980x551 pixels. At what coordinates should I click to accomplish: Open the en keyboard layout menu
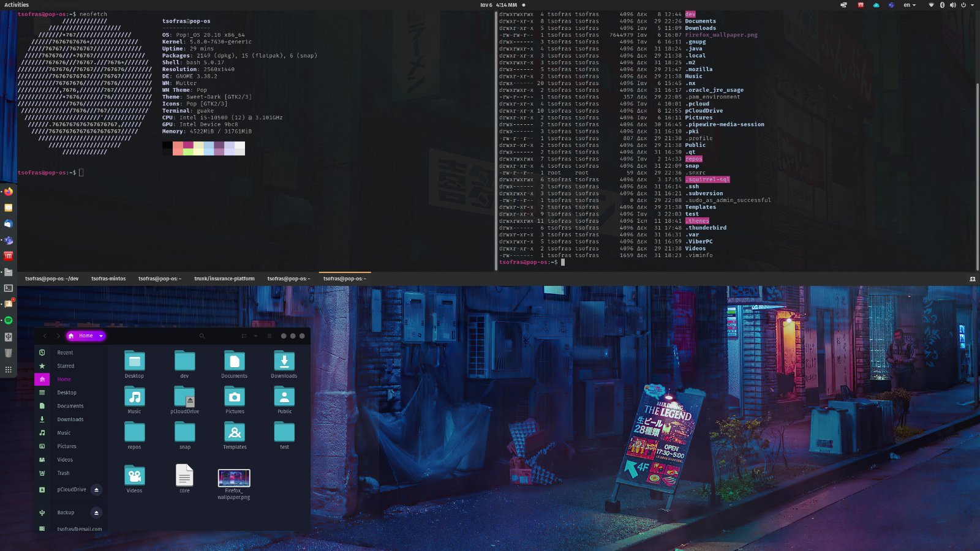(910, 5)
